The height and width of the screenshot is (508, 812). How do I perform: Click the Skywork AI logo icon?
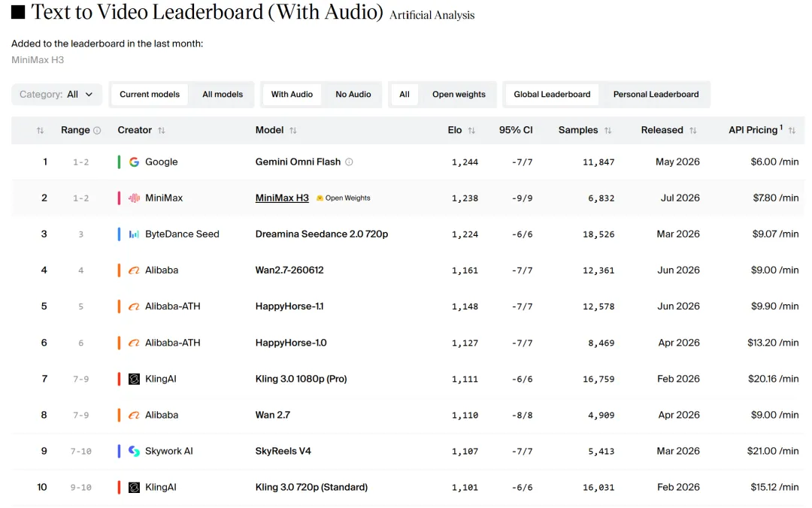point(134,451)
